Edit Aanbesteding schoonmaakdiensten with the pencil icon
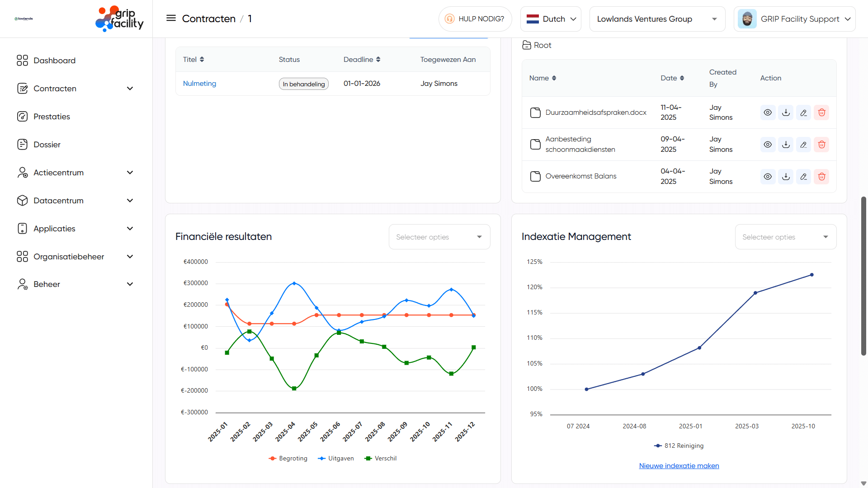The width and height of the screenshot is (868, 488). [x=804, y=144]
